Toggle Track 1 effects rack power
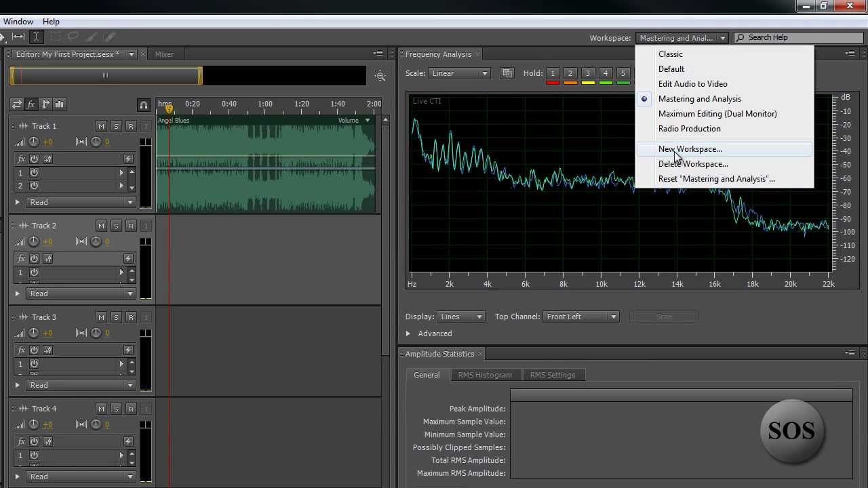The height and width of the screenshot is (488, 868). click(x=34, y=159)
